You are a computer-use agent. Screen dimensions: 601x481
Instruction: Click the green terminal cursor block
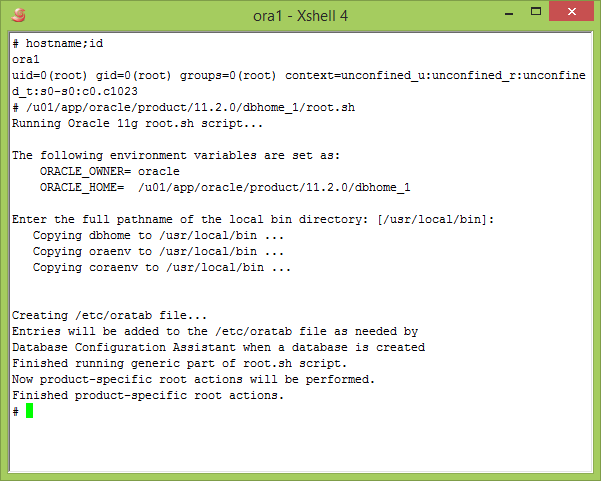(x=30, y=411)
